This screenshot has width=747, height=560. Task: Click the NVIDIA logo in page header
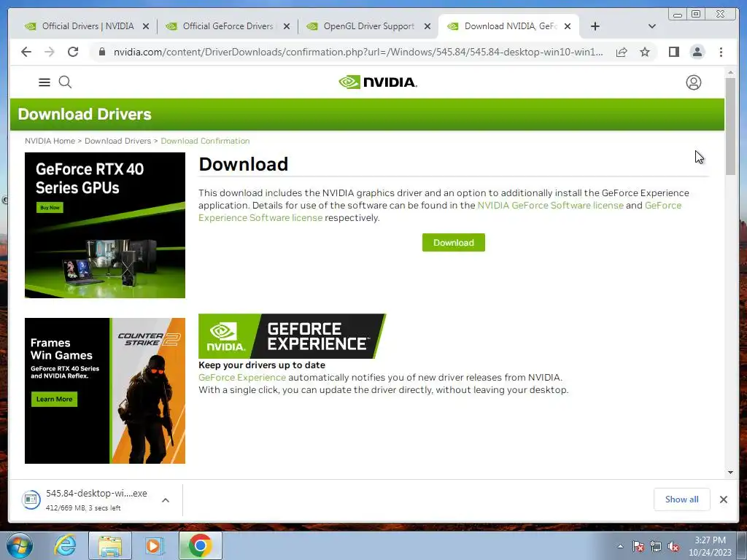point(378,82)
